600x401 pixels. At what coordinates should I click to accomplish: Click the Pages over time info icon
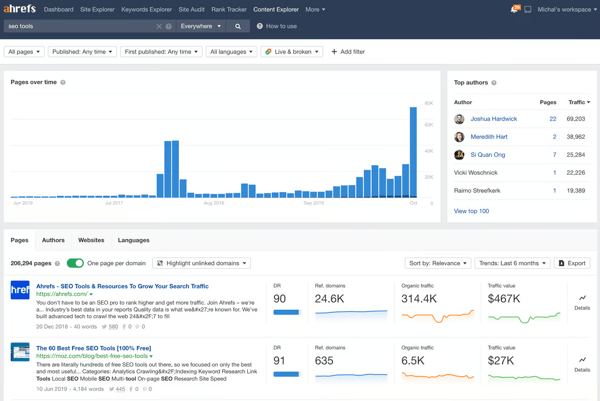point(63,83)
